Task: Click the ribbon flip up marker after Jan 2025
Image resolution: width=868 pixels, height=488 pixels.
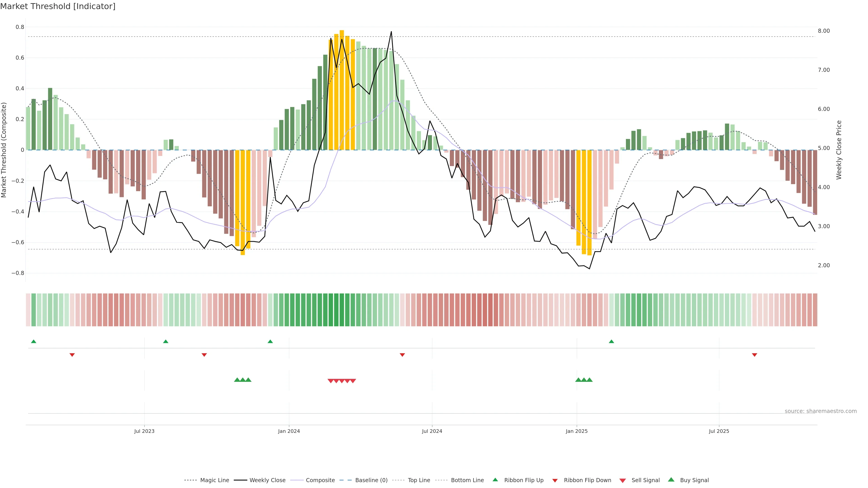Action: coord(611,342)
